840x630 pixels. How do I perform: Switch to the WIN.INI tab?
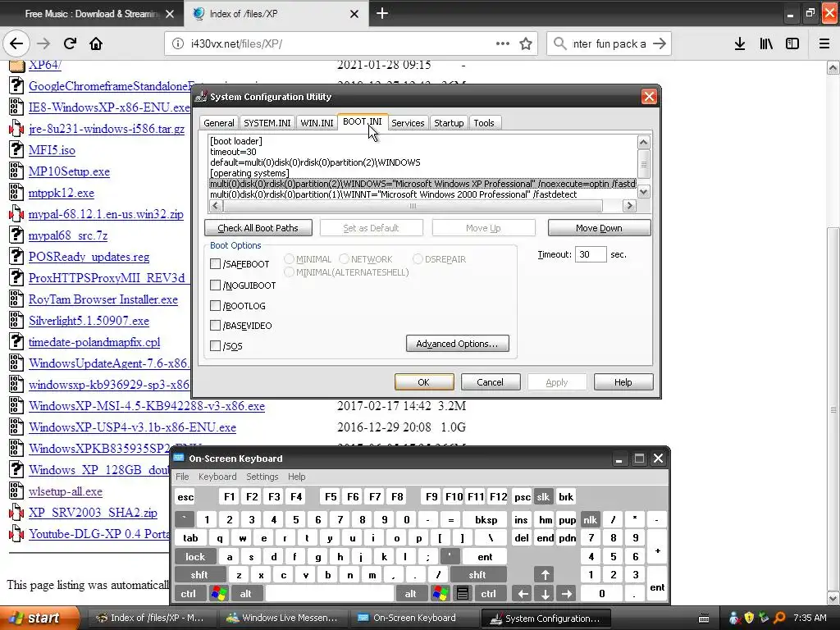coord(317,123)
